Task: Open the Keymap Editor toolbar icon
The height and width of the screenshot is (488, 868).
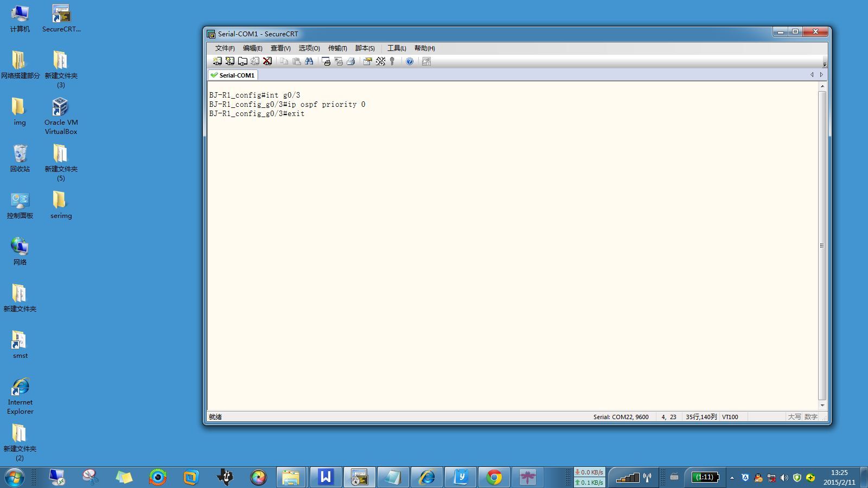Action: coord(380,61)
